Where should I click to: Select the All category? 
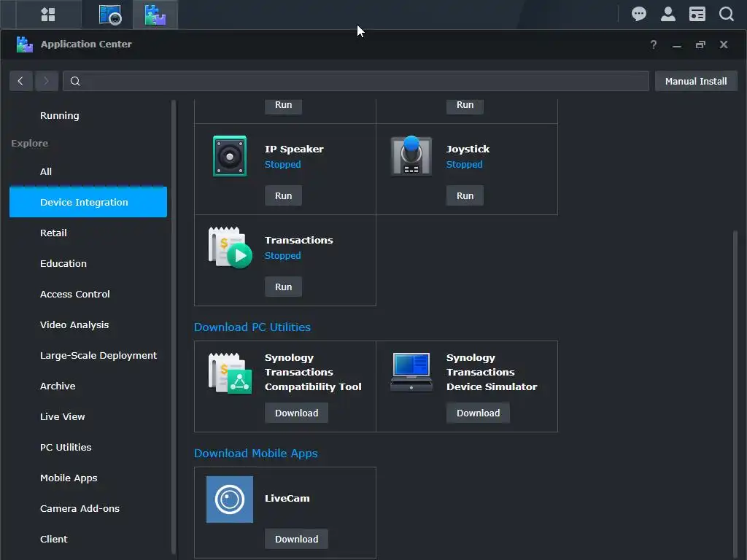coord(88,171)
